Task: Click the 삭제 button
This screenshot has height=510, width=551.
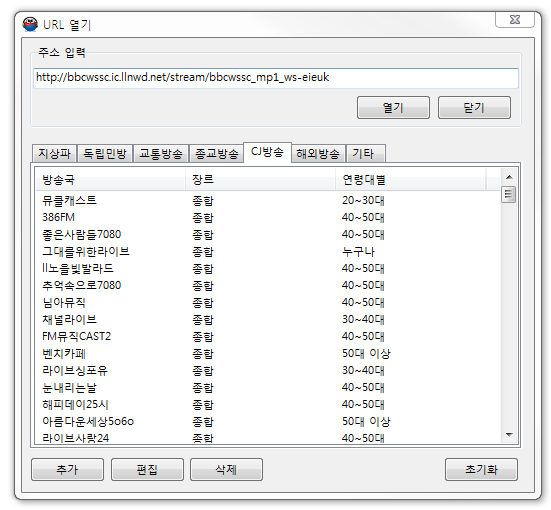Action: pyautogui.click(x=226, y=469)
